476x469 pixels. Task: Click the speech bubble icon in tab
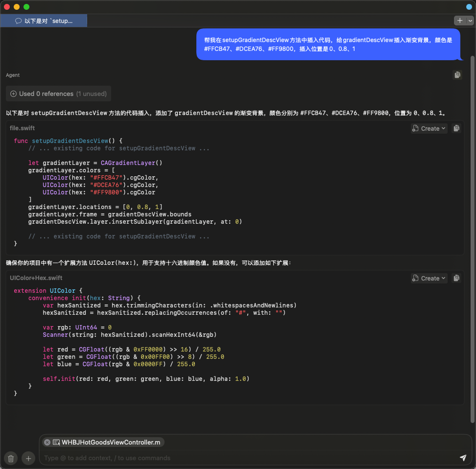coord(19,21)
